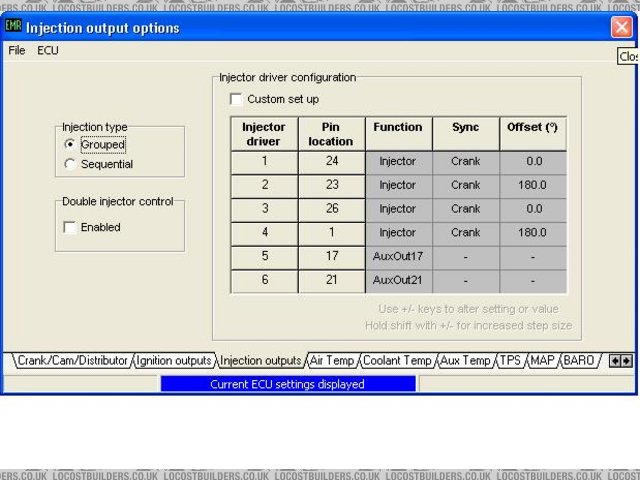Open the File menu
The image size is (640, 480).
pyautogui.click(x=17, y=51)
